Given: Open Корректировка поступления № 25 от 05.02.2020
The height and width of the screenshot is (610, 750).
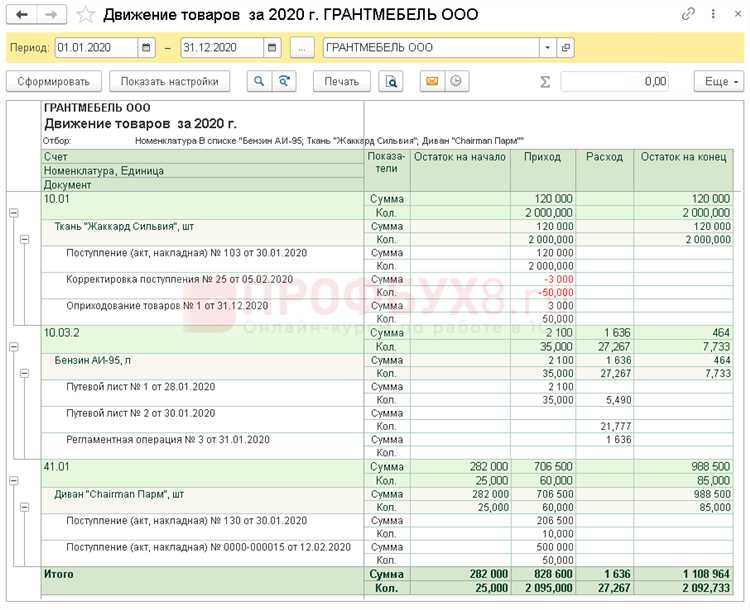Looking at the screenshot, I should click(179, 279).
